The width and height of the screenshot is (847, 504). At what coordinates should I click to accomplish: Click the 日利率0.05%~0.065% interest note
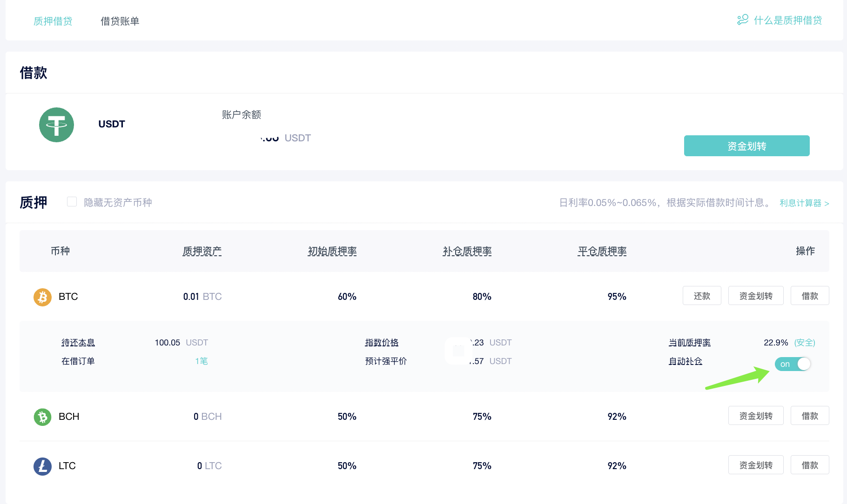click(666, 203)
